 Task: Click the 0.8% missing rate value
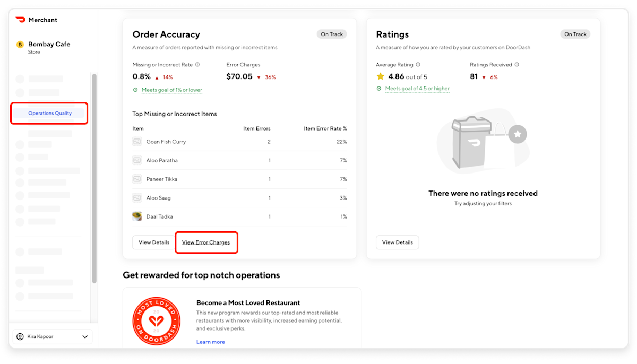point(142,76)
